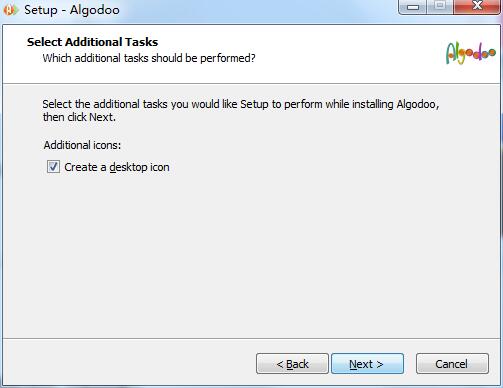Cancel the Algodoo installation
Viewport: 503px width, 388px height.
tap(452, 364)
